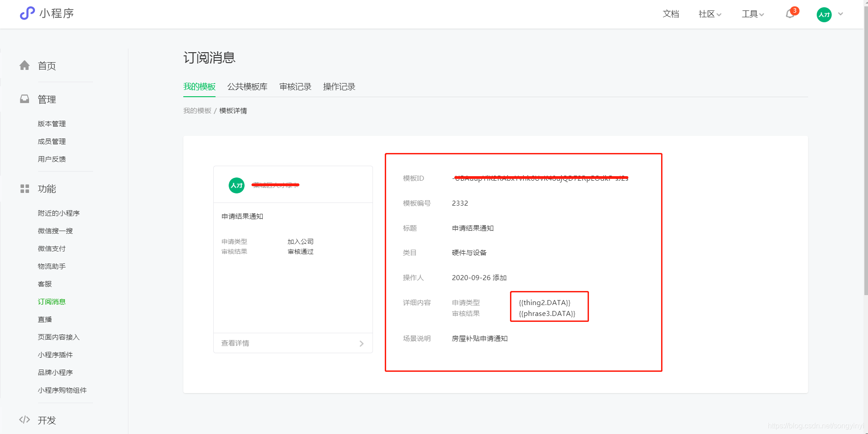868x434 pixels.
Task: Open 品牌小程序 in sidebar
Action: point(55,372)
